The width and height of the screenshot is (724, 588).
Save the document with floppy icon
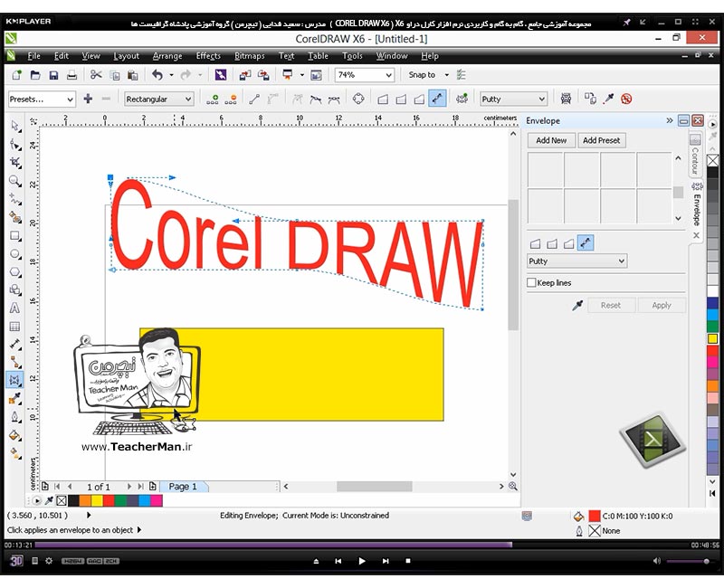point(53,75)
